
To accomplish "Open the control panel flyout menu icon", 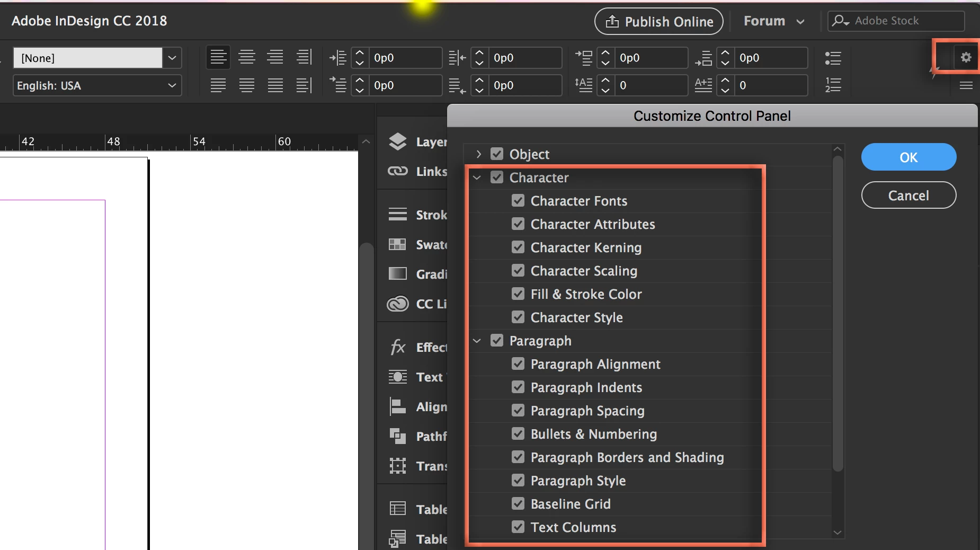I will [966, 85].
